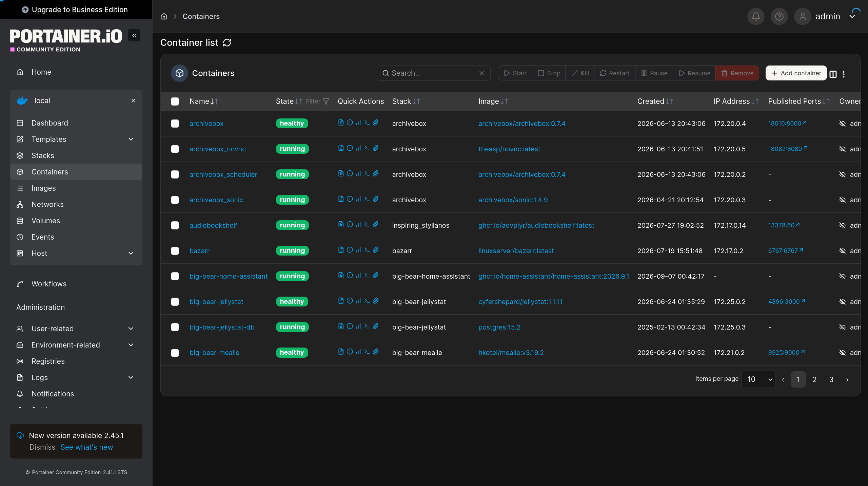
Task: Open the table column settings icon
Action: pos(833,74)
